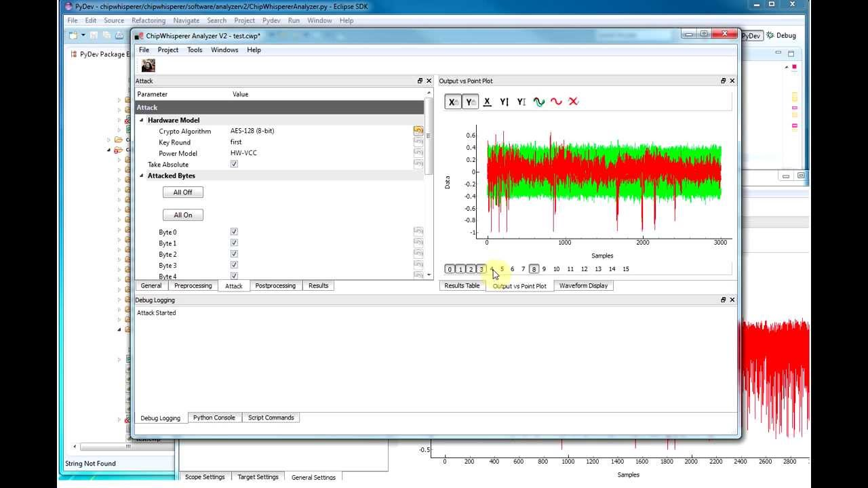The image size is (868, 488).
Task: Toggle the X auto-scale button in plot toolbar
Action: coord(452,102)
